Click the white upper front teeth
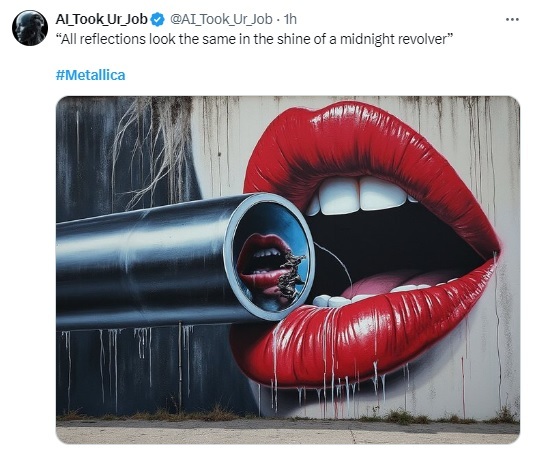533x451 pixels. click(360, 195)
